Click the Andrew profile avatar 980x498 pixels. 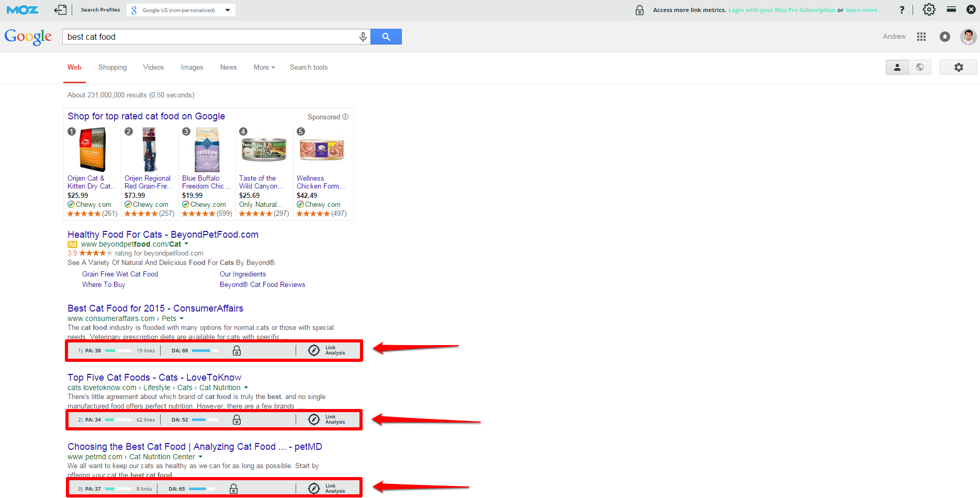968,37
